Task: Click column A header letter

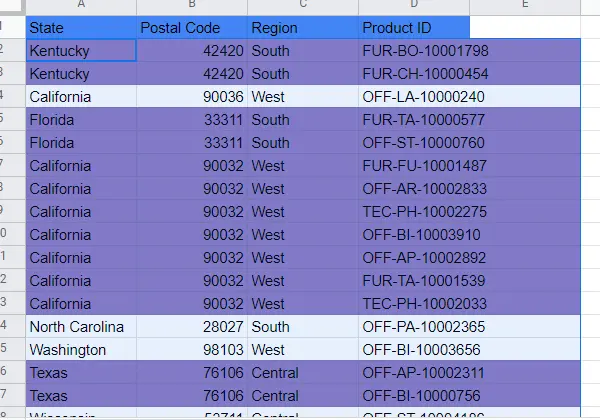Action: click(x=81, y=5)
